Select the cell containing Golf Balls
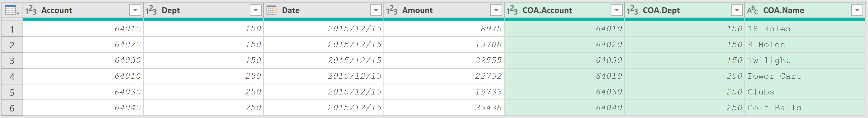 [805, 108]
